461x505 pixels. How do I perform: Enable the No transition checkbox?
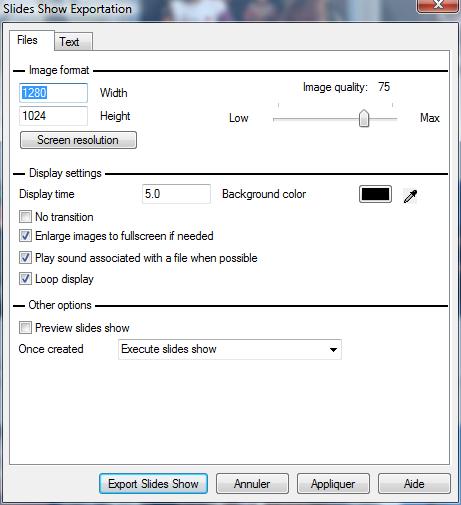pyautogui.click(x=25, y=217)
